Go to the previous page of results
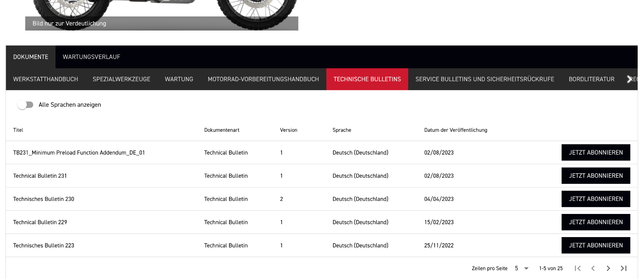The height and width of the screenshot is (279, 644). [593, 268]
